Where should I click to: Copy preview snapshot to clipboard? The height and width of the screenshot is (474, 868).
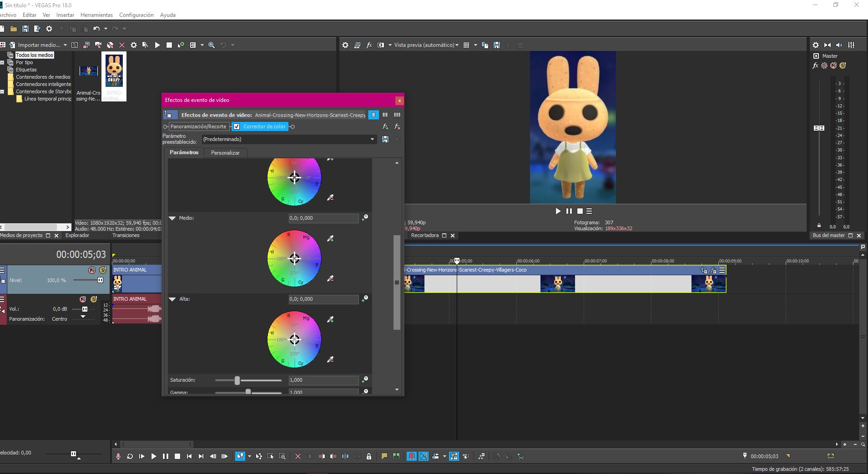485,45
